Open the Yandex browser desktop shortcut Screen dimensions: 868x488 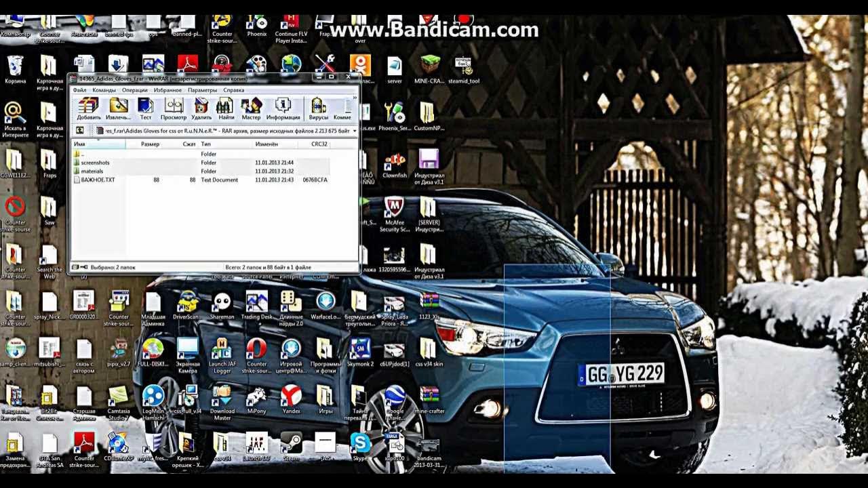[291, 399]
